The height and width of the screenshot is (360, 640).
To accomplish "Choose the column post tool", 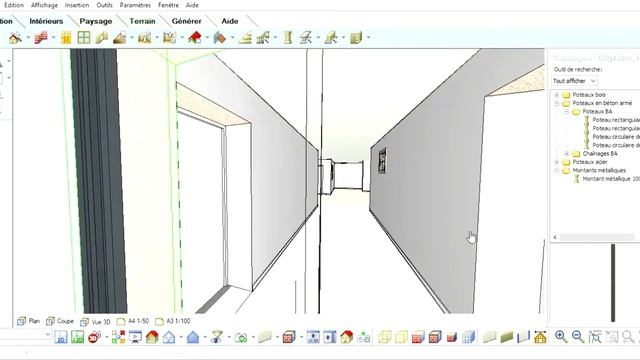I will pos(288,38).
